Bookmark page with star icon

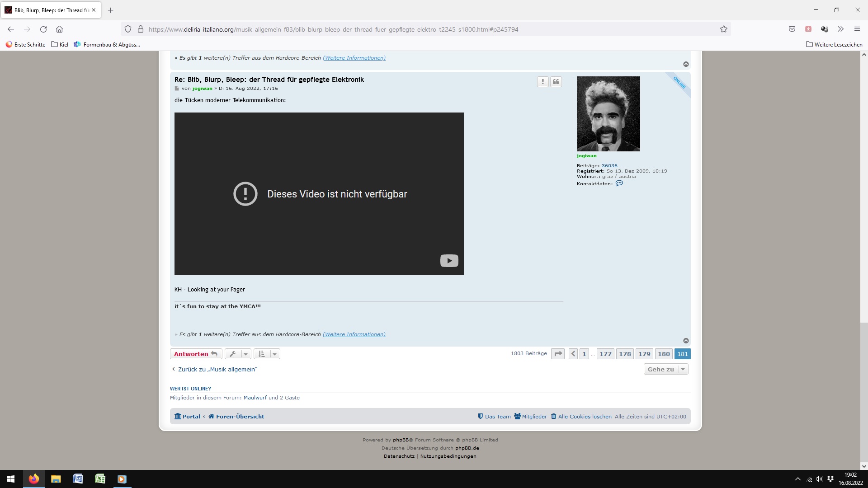coord(723,29)
